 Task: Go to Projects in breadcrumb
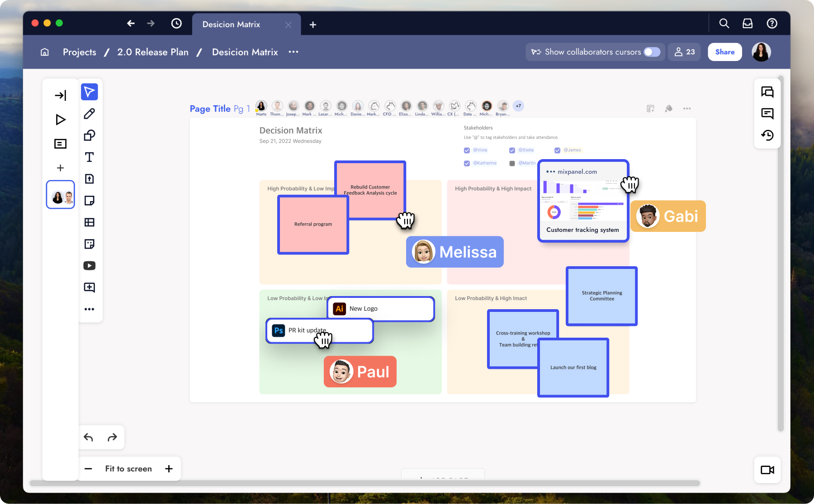point(80,52)
